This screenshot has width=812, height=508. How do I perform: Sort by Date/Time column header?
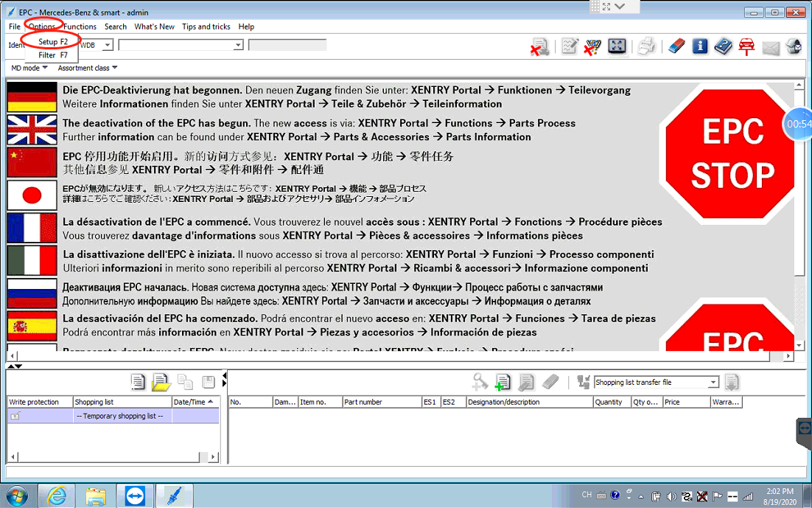[x=195, y=402]
